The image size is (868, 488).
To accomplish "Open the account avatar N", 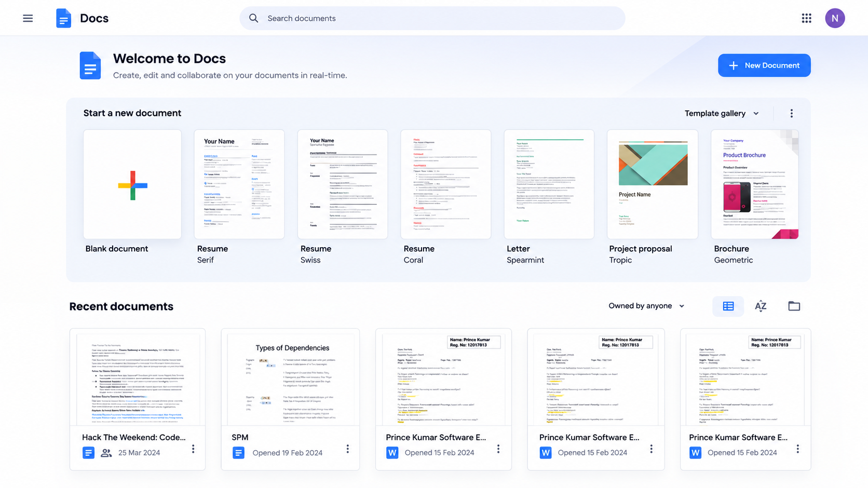I will tap(835, 18).
